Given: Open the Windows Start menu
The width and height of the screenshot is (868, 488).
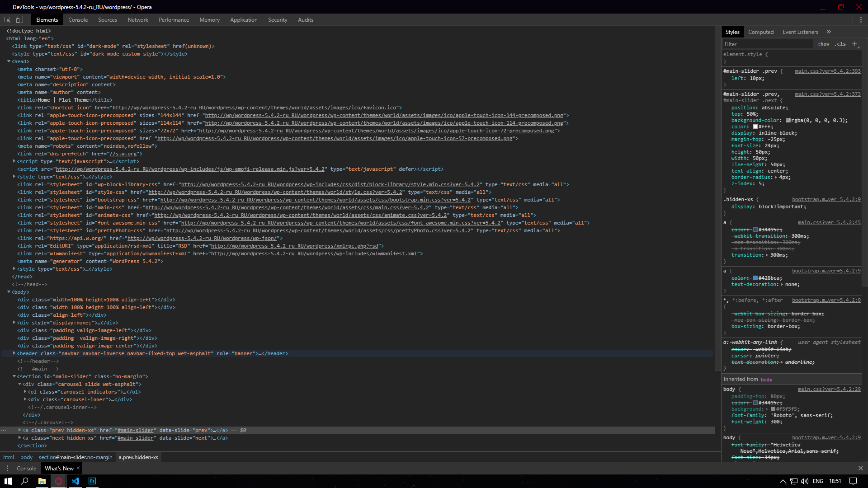Looking at the screenshot, I should pos(8,481).
